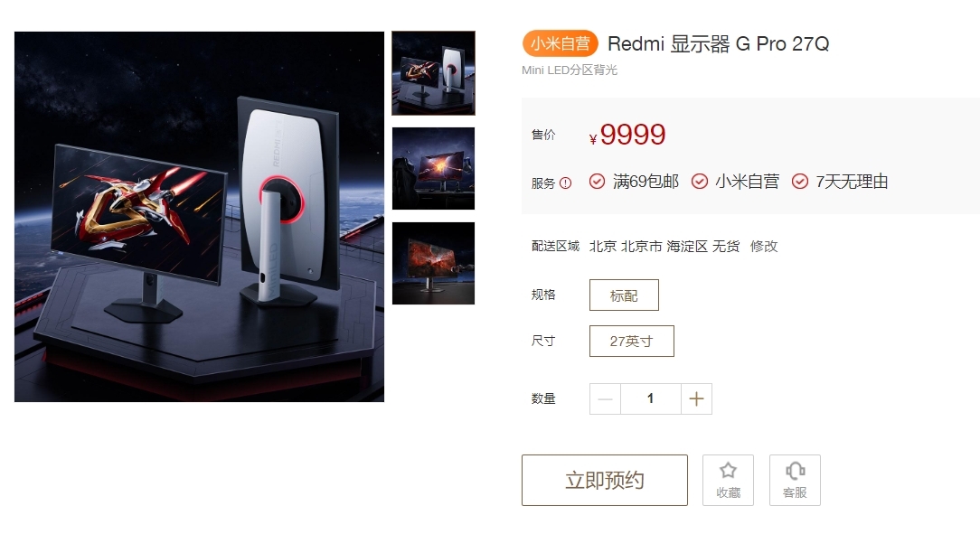The height and width of the screenshot is (534, 980).
Task: Click checkmark icon beside 满69包邮
Action: point(597,181)
